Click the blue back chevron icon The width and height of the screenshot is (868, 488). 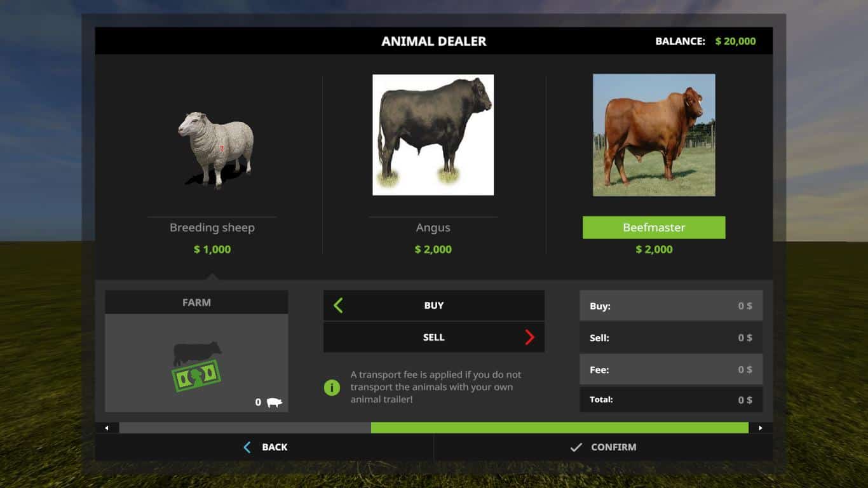click(247, 447)
